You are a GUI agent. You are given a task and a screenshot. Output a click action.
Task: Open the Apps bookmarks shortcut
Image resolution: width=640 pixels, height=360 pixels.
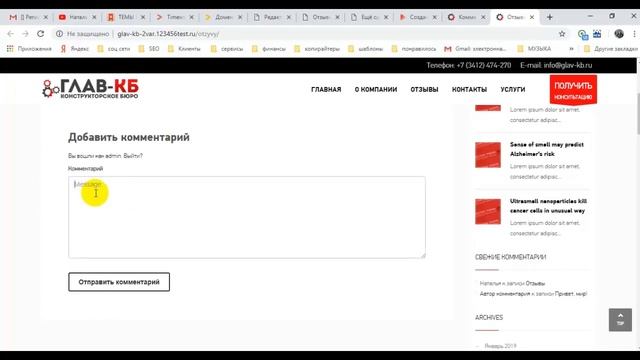[29, 49]
